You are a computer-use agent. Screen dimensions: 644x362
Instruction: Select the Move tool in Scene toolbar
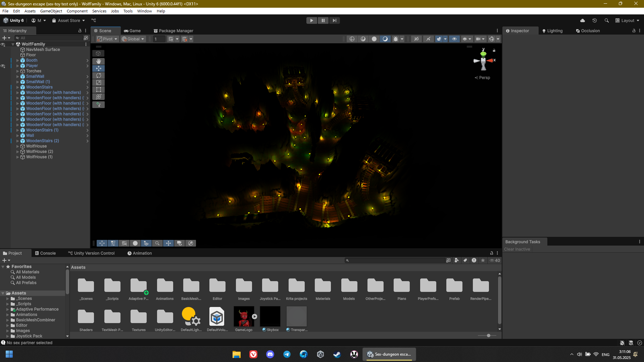click(x=98, y=68)
